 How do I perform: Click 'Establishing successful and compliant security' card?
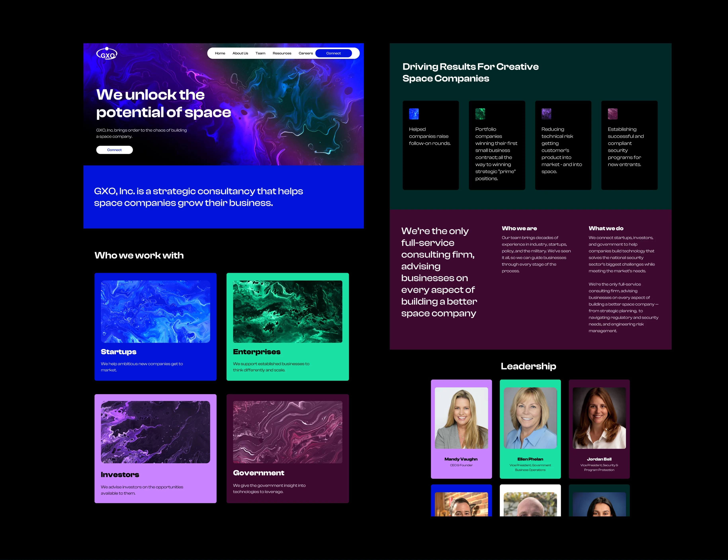(629, 145)
